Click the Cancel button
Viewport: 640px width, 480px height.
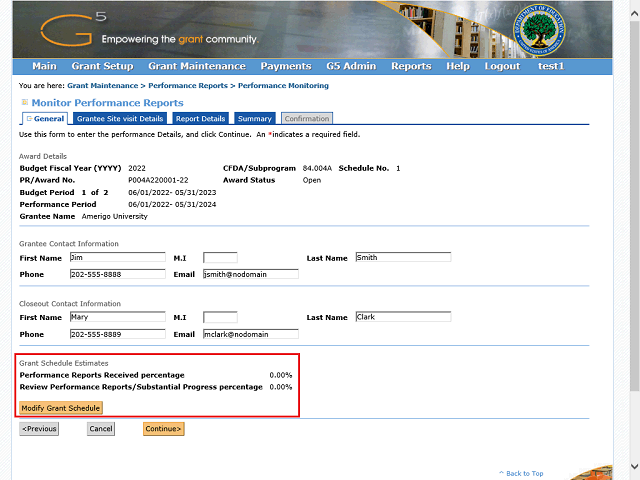(x=101, y=429)
